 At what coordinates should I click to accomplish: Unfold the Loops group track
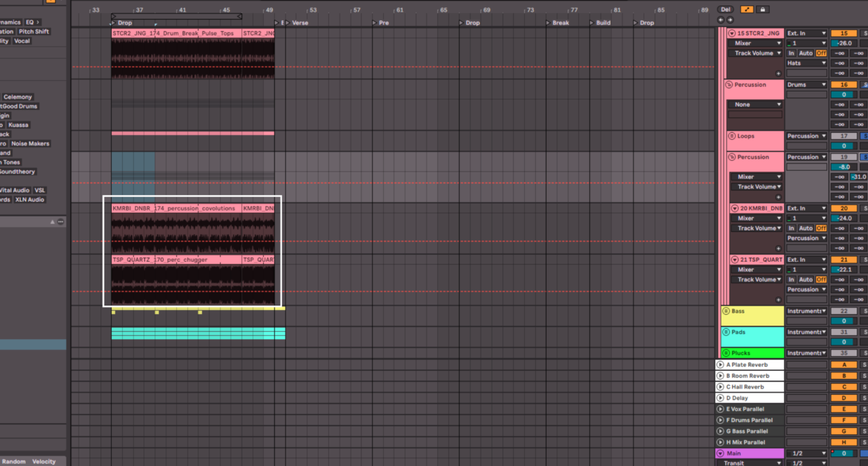732,136
